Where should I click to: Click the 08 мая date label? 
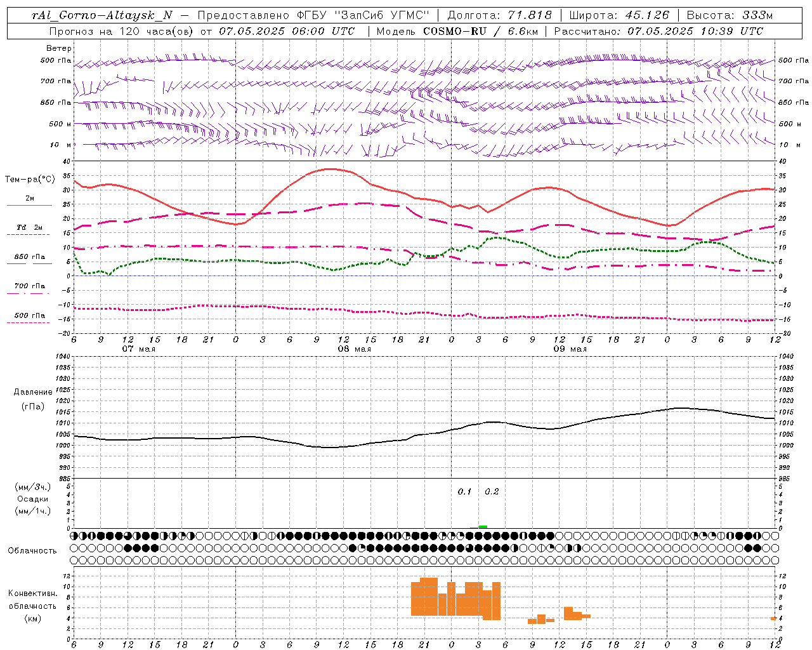[354, 349]
